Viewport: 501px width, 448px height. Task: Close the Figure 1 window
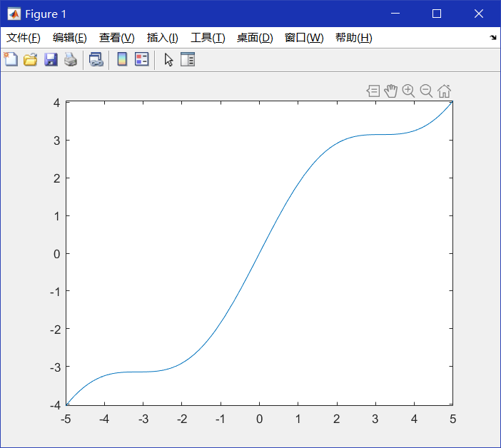[479, 14]
